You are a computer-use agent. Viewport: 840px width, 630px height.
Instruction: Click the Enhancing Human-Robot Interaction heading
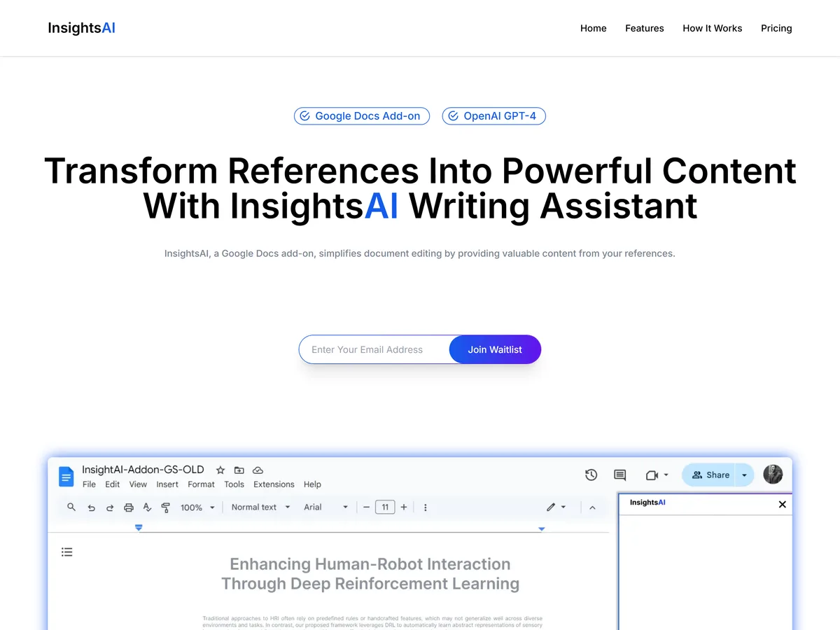point(370,574)
